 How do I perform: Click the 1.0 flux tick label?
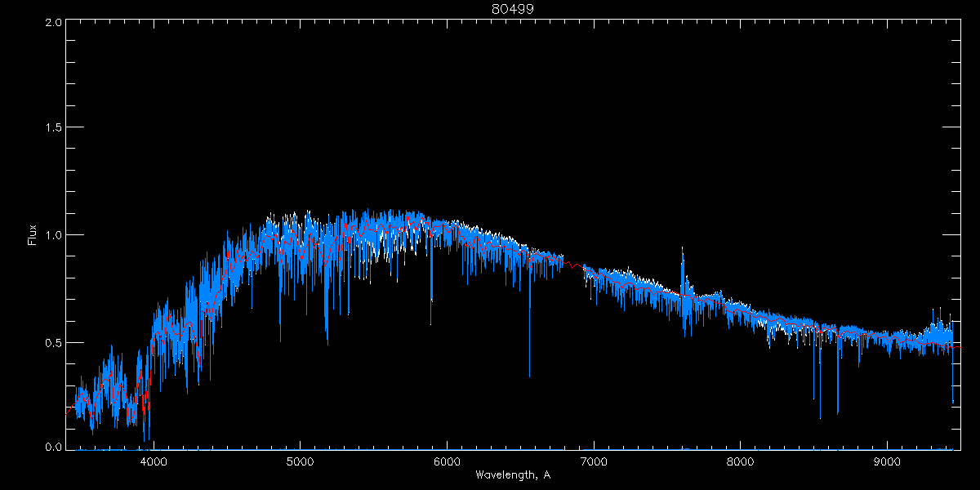click(x=53, y=235)
